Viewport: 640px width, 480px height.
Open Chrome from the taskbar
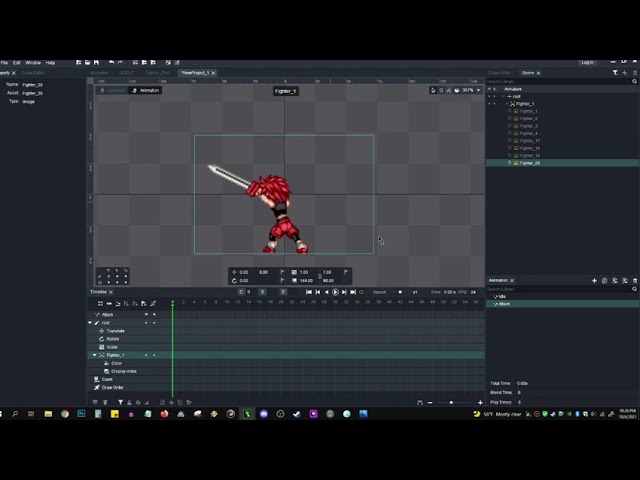(x=65, y=414)
